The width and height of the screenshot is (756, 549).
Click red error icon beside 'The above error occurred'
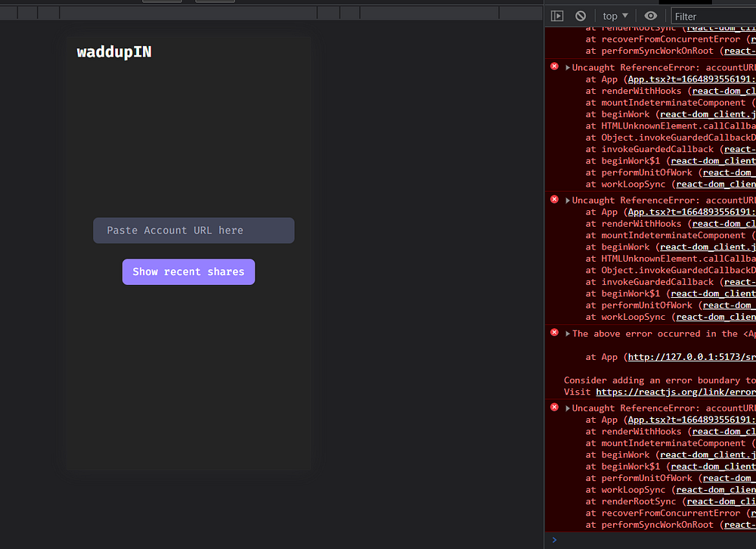(x=554, y=333)
